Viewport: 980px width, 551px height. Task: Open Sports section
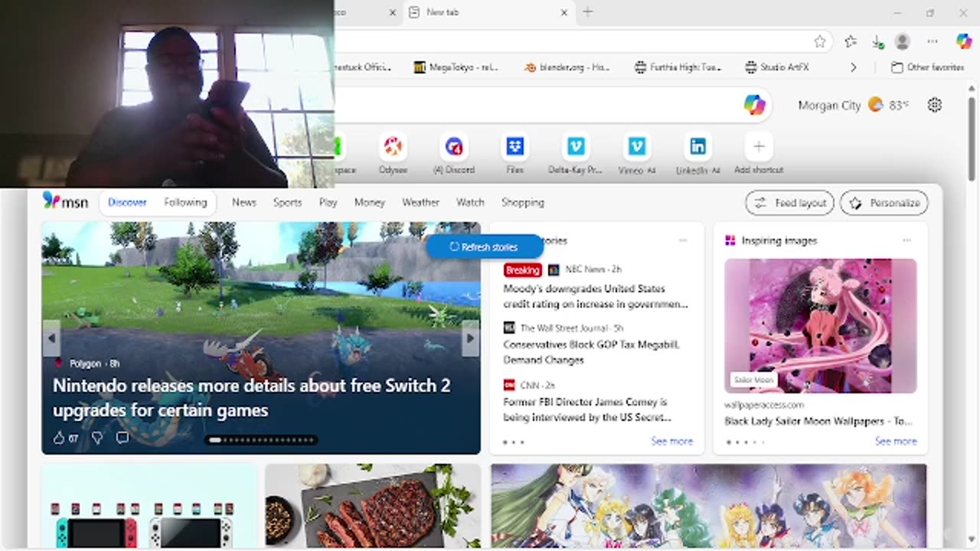(287, 202)
